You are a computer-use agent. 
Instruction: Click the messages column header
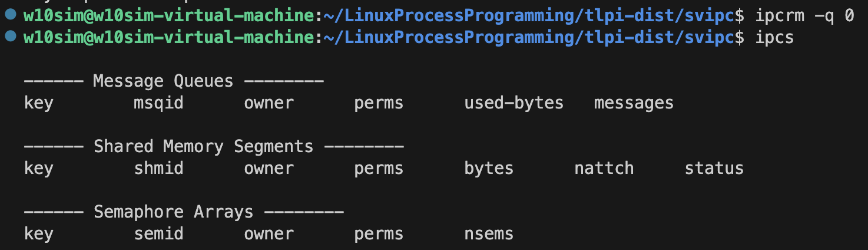point(634,104)
